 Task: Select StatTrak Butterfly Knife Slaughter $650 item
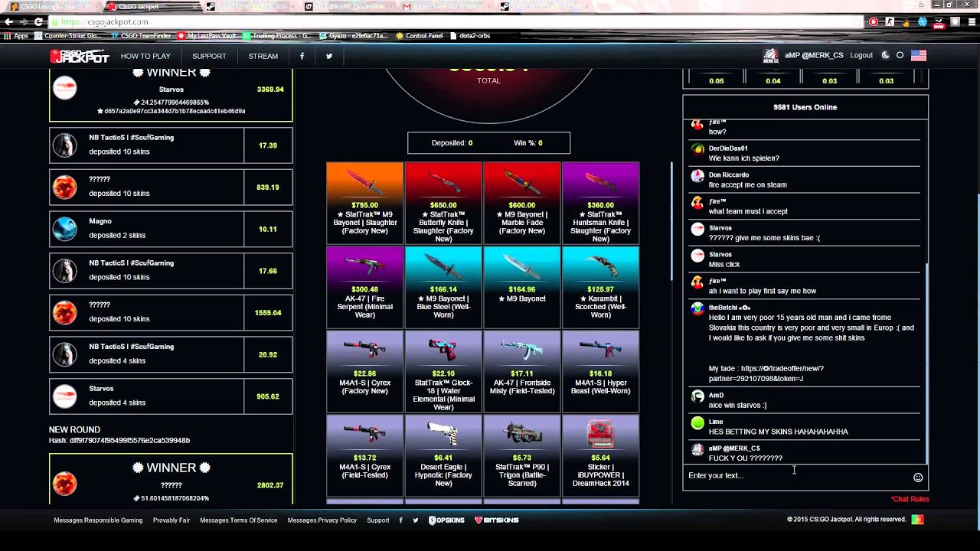(443, 202)
